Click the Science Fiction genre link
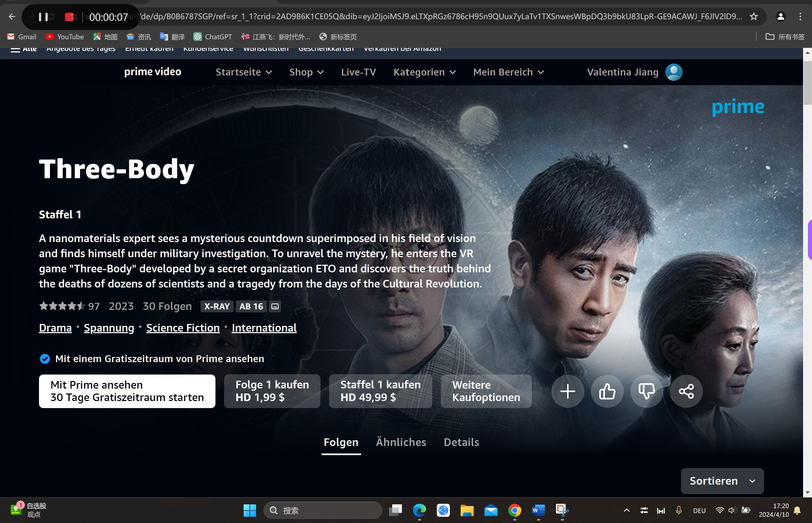This screenshot has width=812, height=523. pos(183,327)
